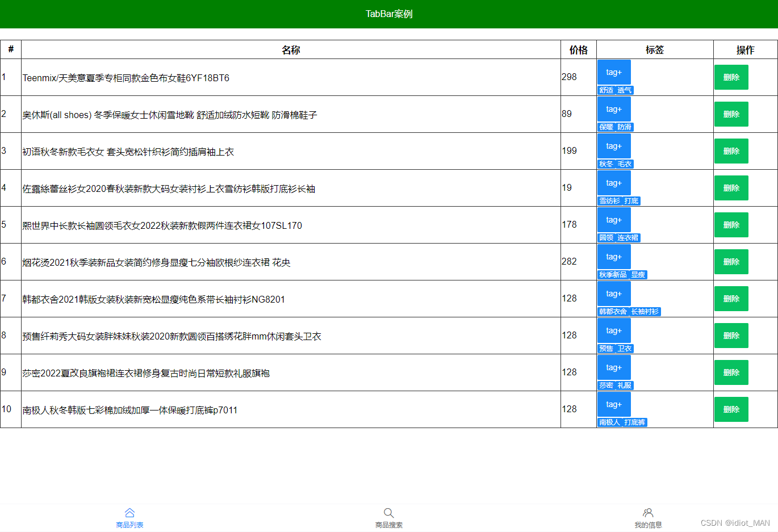This screenshot has width=778, height=532.
Task: Click tag+ in the 熙世界 row
Action: (x=614, y=220)
